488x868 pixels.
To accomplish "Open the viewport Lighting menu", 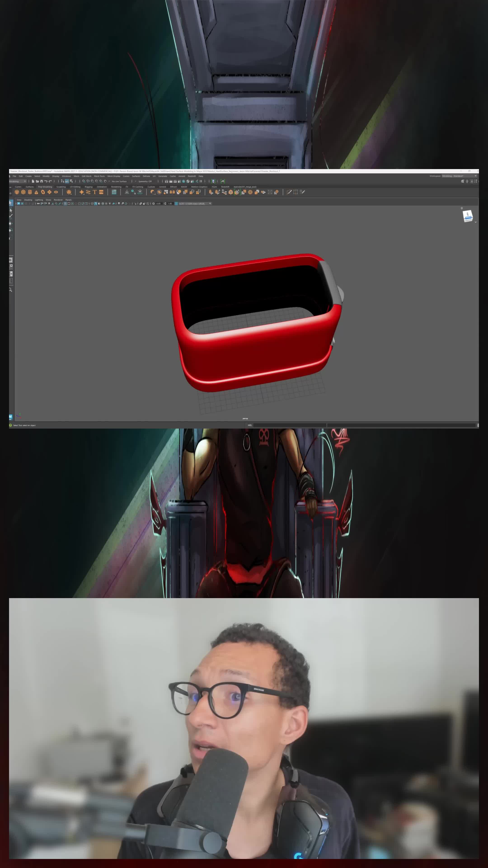I will (39, 200).
